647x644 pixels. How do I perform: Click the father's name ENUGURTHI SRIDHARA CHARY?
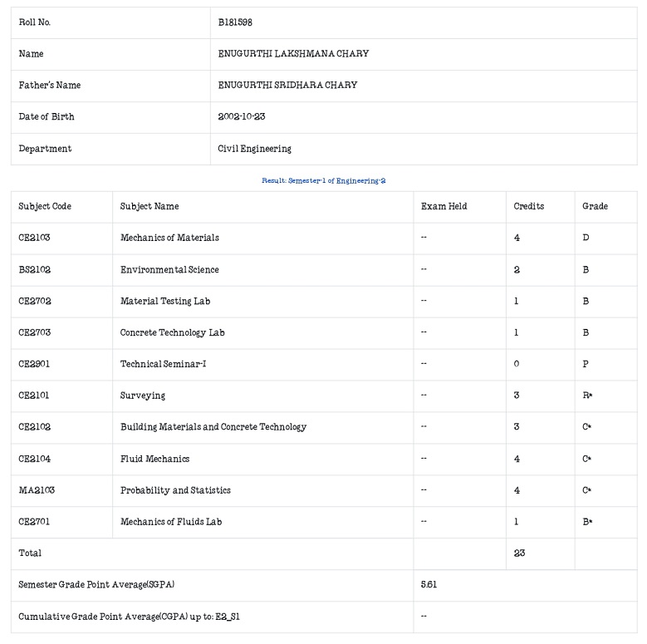pyautogui.click(x=287, y=85)
